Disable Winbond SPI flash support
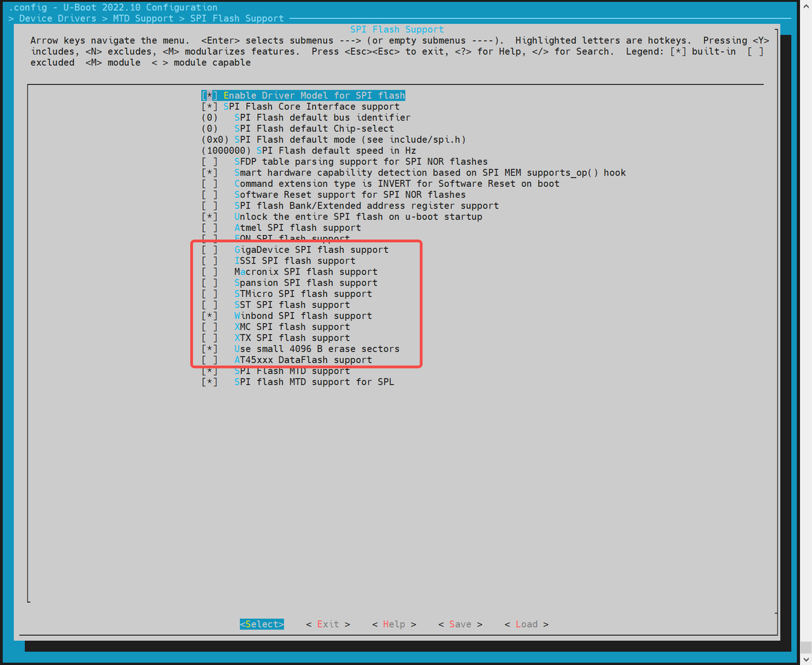 pos(303,316)
